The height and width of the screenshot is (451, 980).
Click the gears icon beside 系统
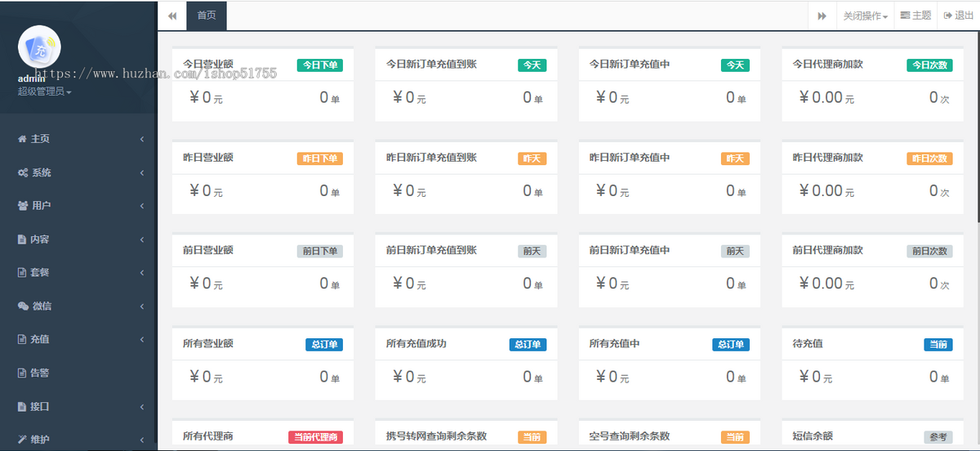pos(23,173)
